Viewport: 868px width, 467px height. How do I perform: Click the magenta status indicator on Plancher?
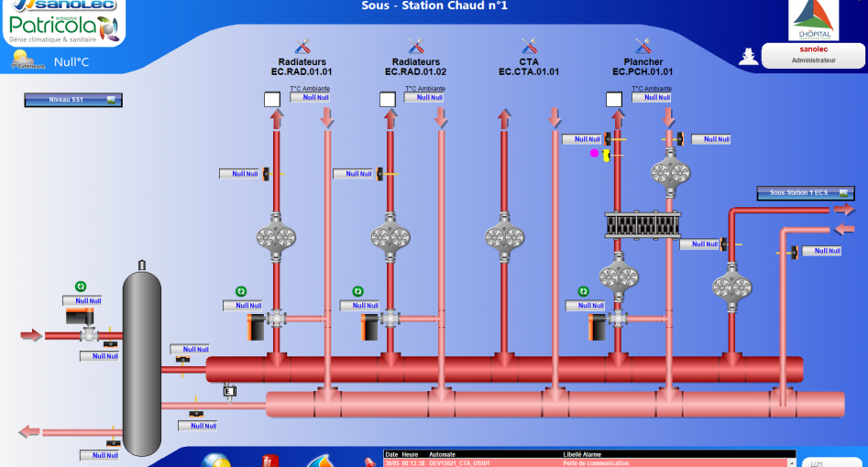594,154
